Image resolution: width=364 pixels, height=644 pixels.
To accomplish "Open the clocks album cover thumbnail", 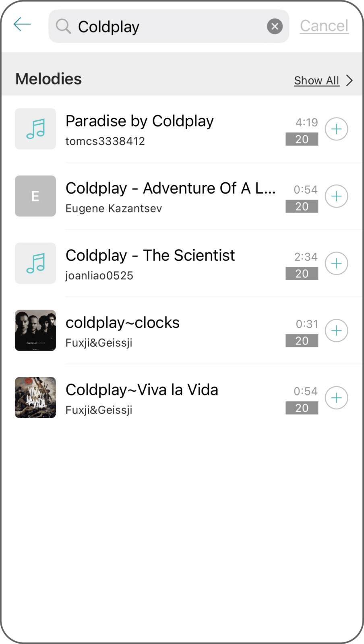I will point(35,330).
